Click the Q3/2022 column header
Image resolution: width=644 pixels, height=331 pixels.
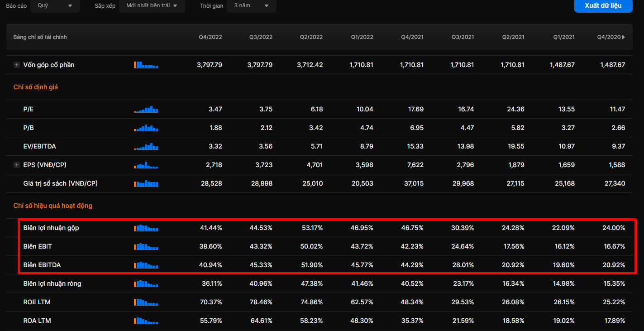tap(261, 37)
